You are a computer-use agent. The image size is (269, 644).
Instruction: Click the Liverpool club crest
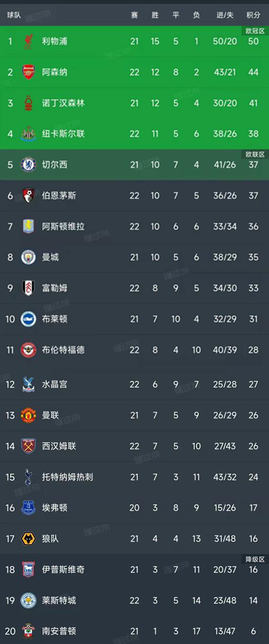click(28, 41)
